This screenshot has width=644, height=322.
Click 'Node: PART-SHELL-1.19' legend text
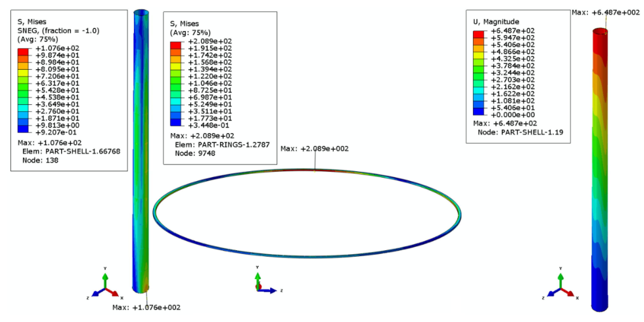coord(520,132)
